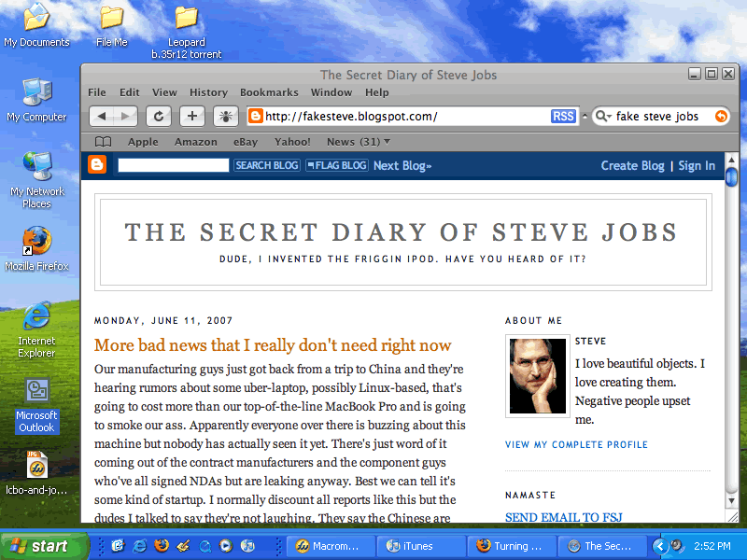Click the fake steve jobs search field
The height and width of the screenshot is (560, 747).
click(660, 116)
